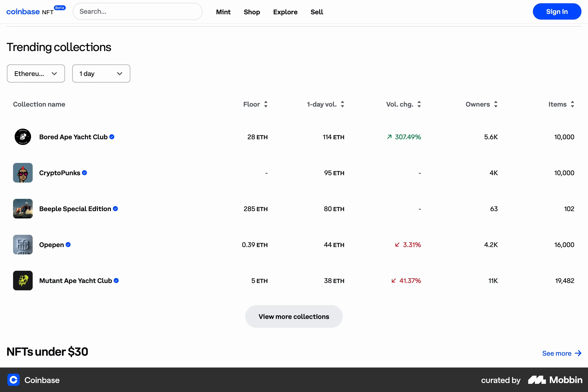Open Bored Ape Yacht Club collection name
This screenshot has width=588, height=392.
[x=73, y=137]
